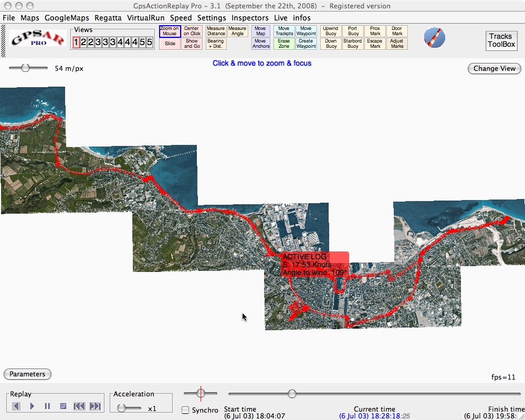Open the Parameters panel
The image size is (525, 420).
click(27, 374)
